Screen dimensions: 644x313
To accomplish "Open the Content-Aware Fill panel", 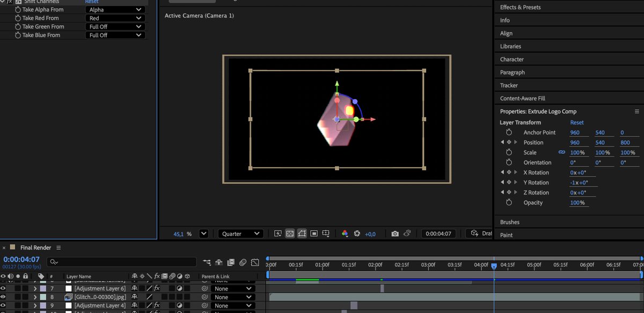I will click(522, 98).
